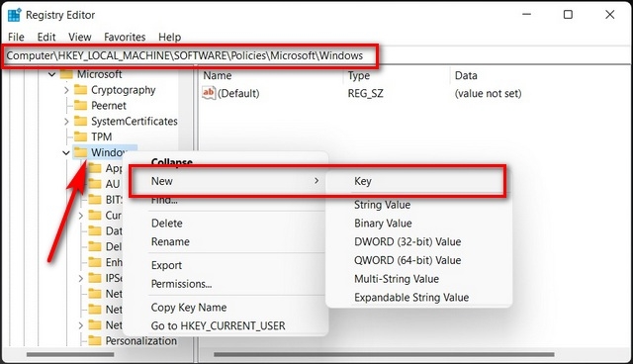Viewport: 633px width, 364px height.
Task: Click the SystemCertificates folder icon
Action: tap(81, 121)
